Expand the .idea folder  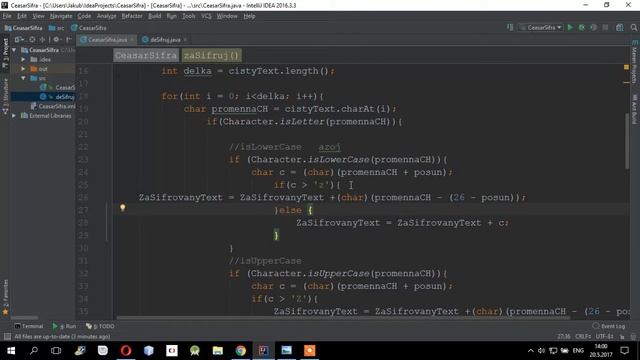pos(23,59)
